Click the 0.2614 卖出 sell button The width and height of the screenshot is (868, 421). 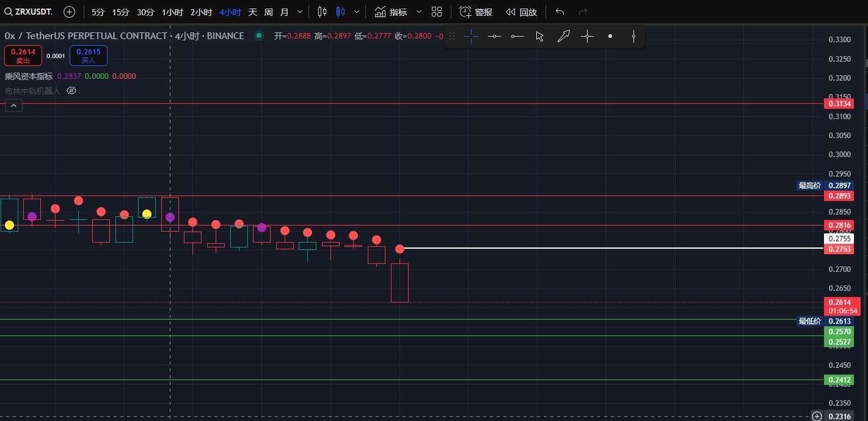23,56
